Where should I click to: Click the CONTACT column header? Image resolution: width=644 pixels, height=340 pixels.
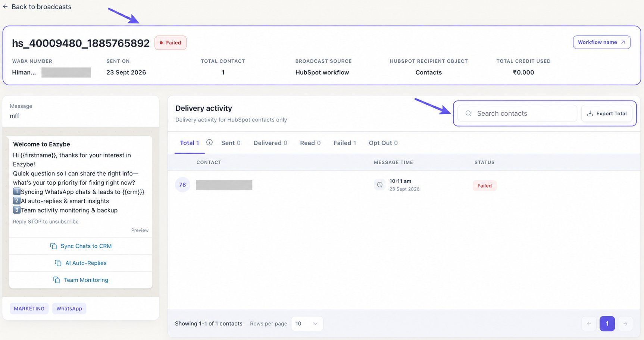(x=209, y=162)
